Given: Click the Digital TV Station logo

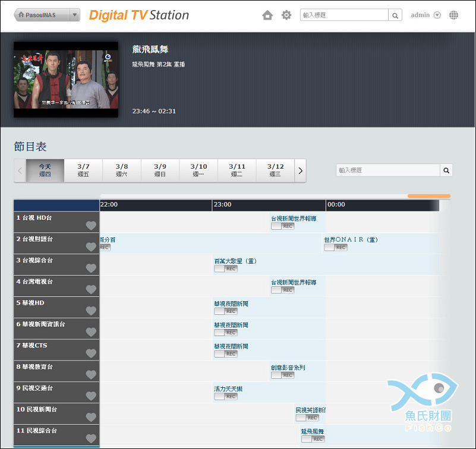Looking at the screenshot, I should pos(139,15).
